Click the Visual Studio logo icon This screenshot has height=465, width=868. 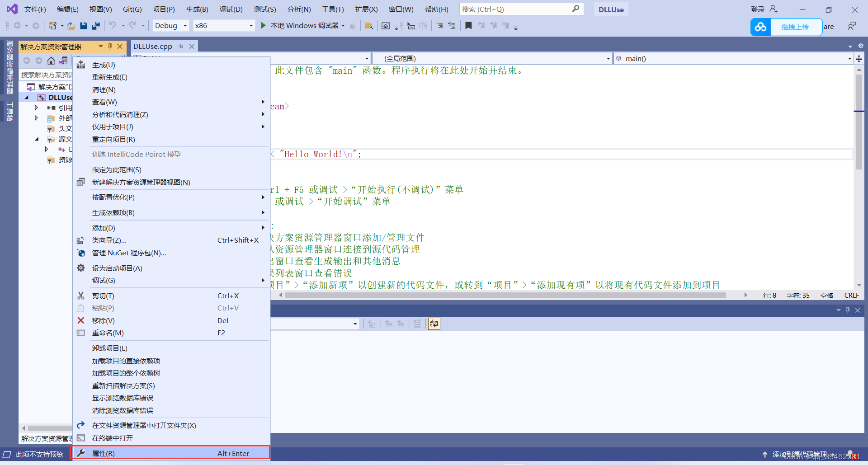click(x=12, y=9)
